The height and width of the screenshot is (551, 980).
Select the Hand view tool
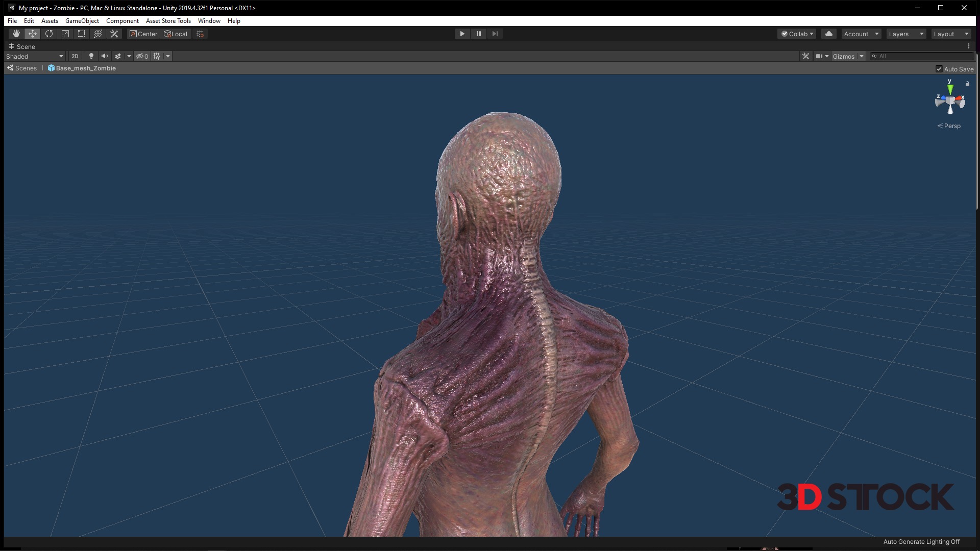coord(16,34)
